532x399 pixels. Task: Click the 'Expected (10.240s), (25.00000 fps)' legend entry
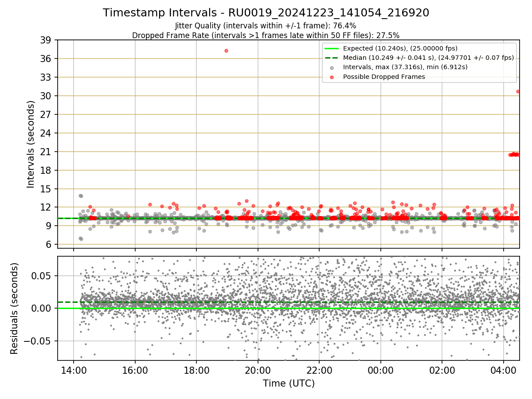point(400,48)
